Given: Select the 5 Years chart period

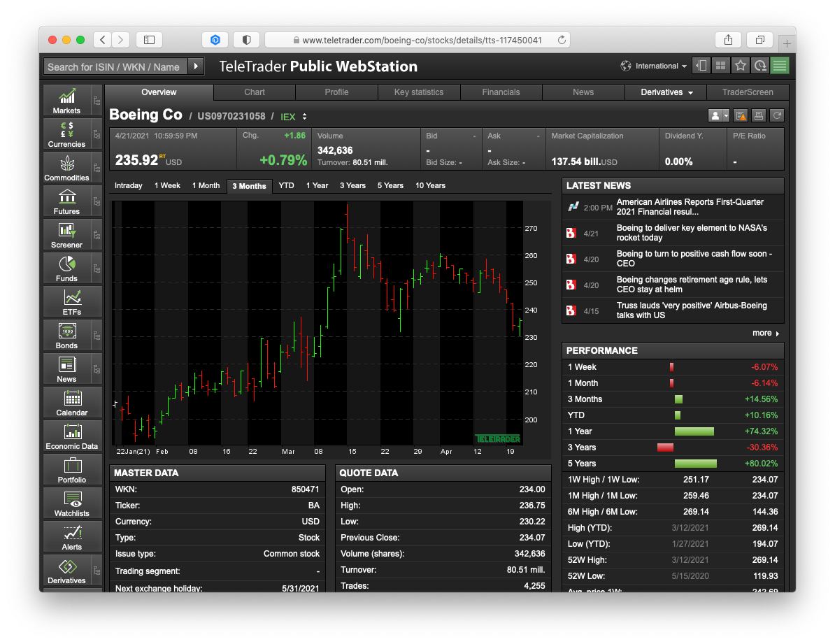Looking at the screenshot, I should 390,185.
